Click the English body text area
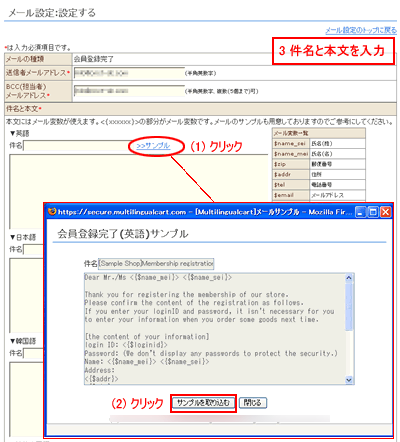 coord(138,178)
